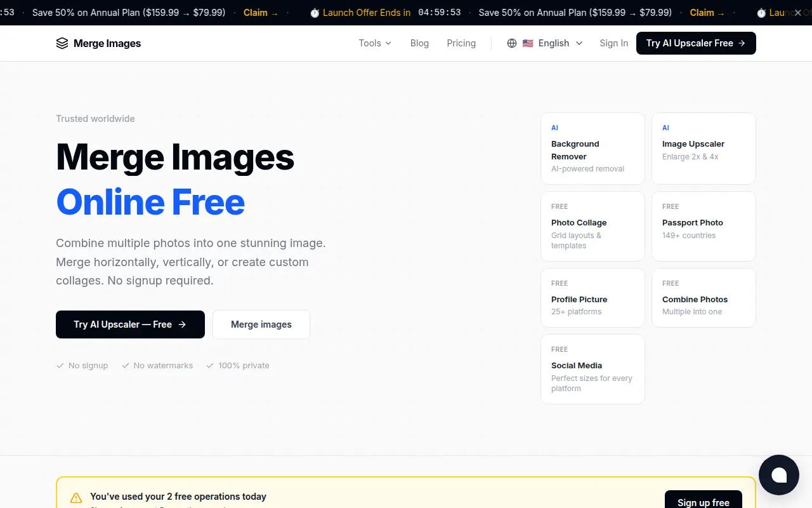Open the Photo Collage tool card
The width and height of the screenshot is (812, 508).
593,226
